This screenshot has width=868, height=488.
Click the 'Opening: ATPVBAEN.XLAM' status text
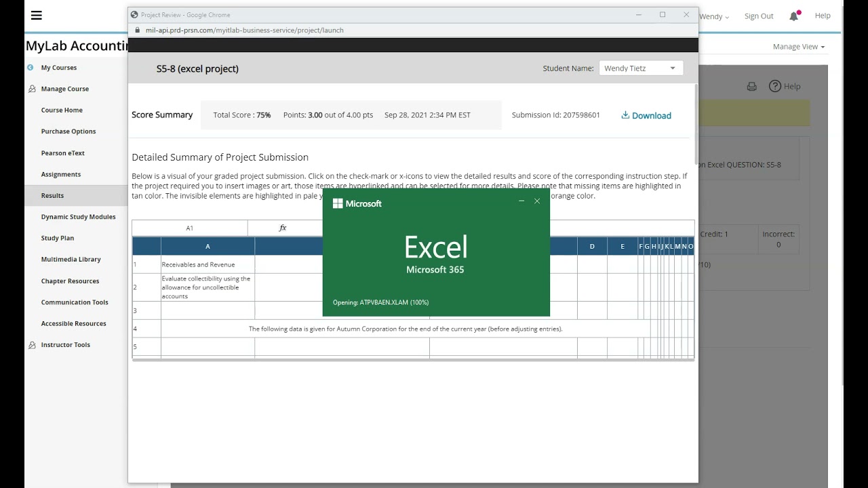[381, 302]
